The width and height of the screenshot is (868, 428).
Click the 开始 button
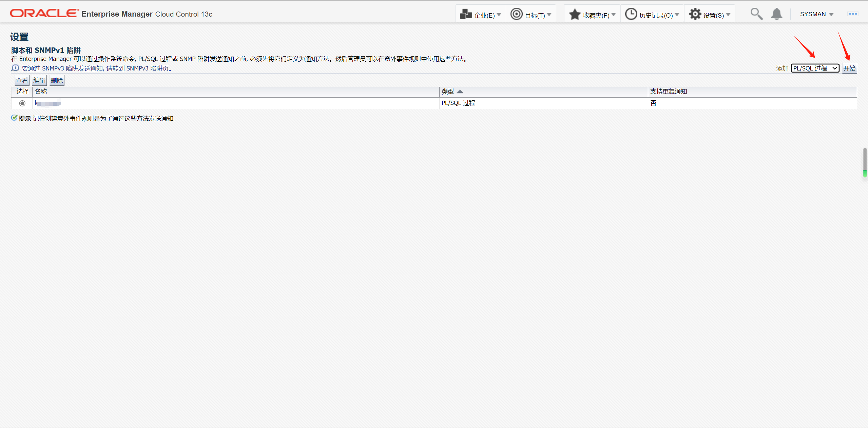(x=849, y=68)
